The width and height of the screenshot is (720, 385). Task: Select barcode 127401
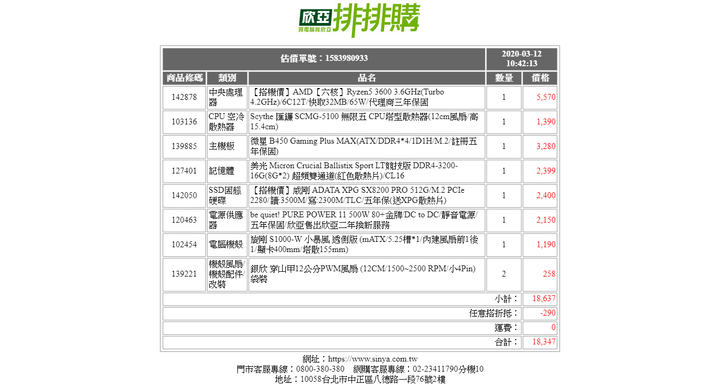[184, 171]
